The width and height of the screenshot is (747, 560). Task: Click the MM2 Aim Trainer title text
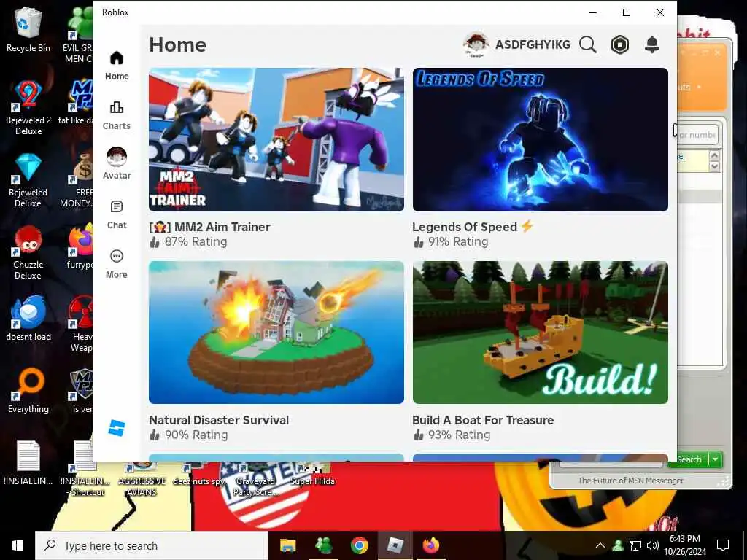pyautogui.click(x=209, y=227)
